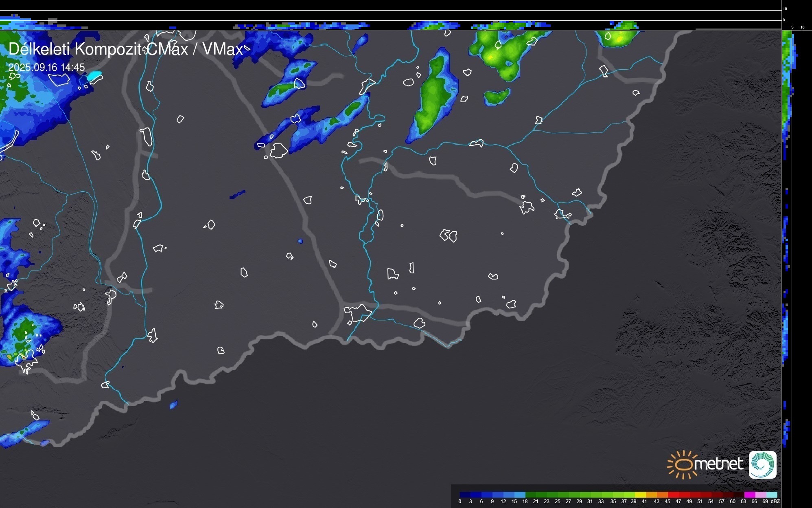Select the yellow 39 dBZ legend swatch
The height and width of the screenshot is (508, 812).
tap(640, 495)
